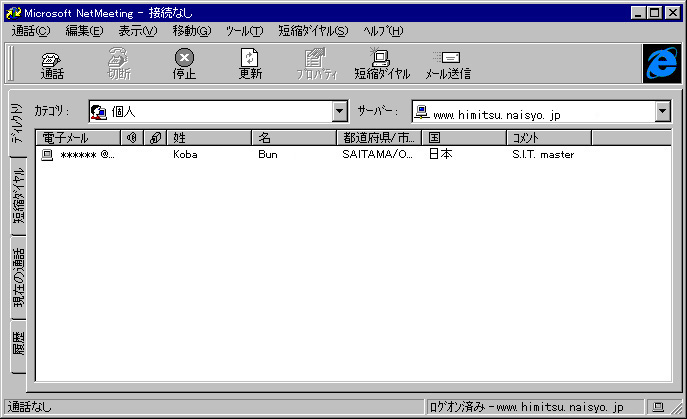Viewport: 687px width, 419px height.
Task: Click the 切断 (Hang up) toolbar icon
Action: [x=119, y=64]
